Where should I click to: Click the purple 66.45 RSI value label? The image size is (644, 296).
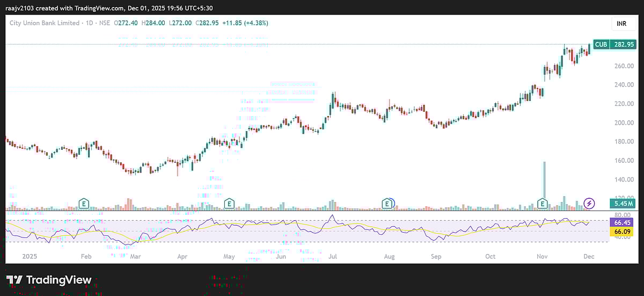pyautogui.click(x=624, y=222)
